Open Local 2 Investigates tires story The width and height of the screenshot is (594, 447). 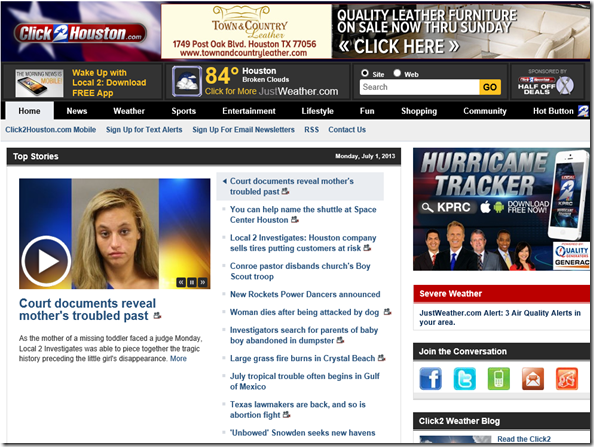coord(303,243)
